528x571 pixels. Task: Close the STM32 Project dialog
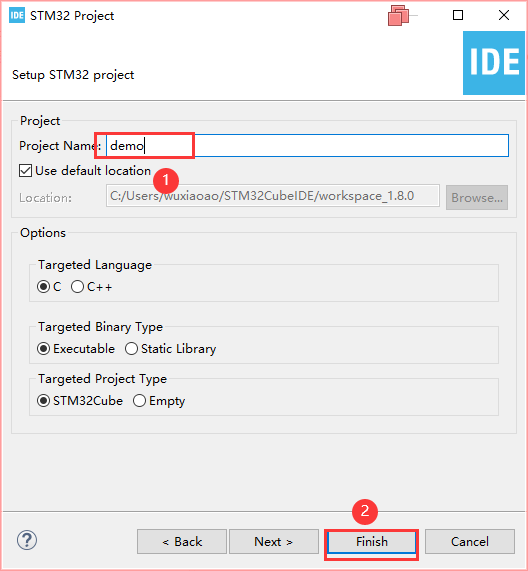(x=504, y=15)
